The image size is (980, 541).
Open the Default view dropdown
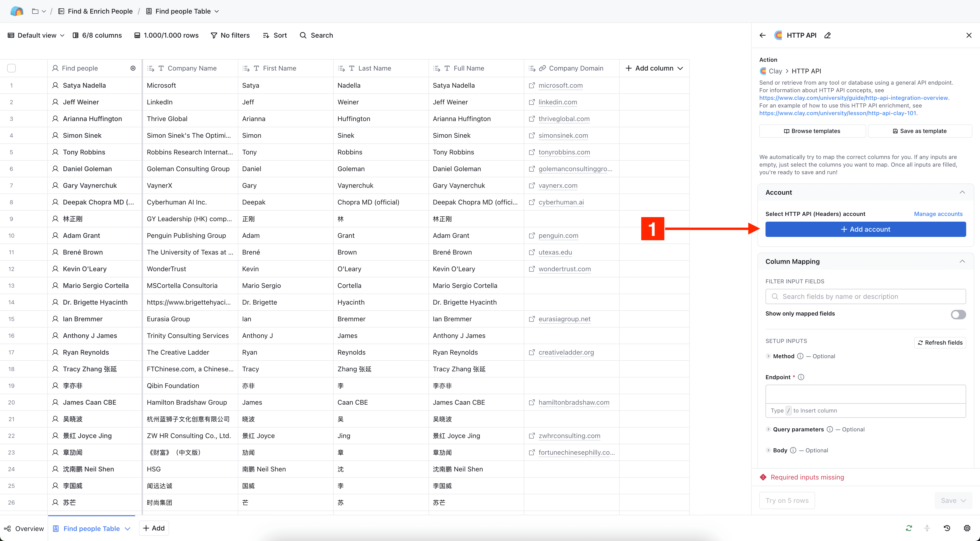36,35
